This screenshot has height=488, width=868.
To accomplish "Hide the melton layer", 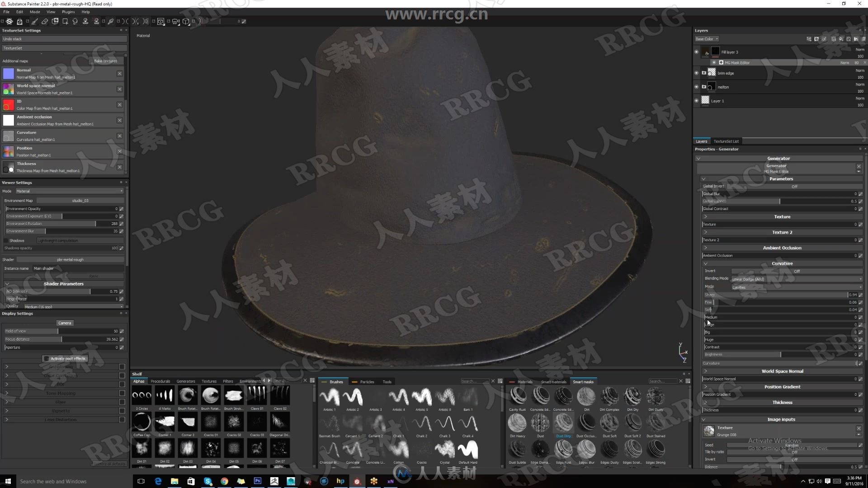I will tap(696, 87).
